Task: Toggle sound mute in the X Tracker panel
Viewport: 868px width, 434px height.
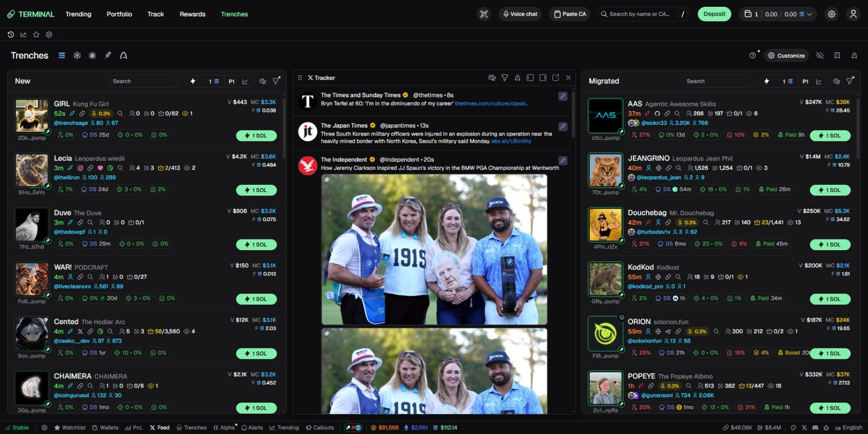Action: click(x=492, y=77)
